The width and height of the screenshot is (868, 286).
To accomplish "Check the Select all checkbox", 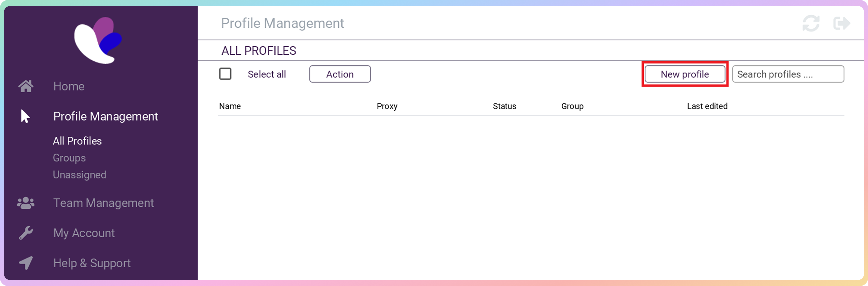I will 225,74.
